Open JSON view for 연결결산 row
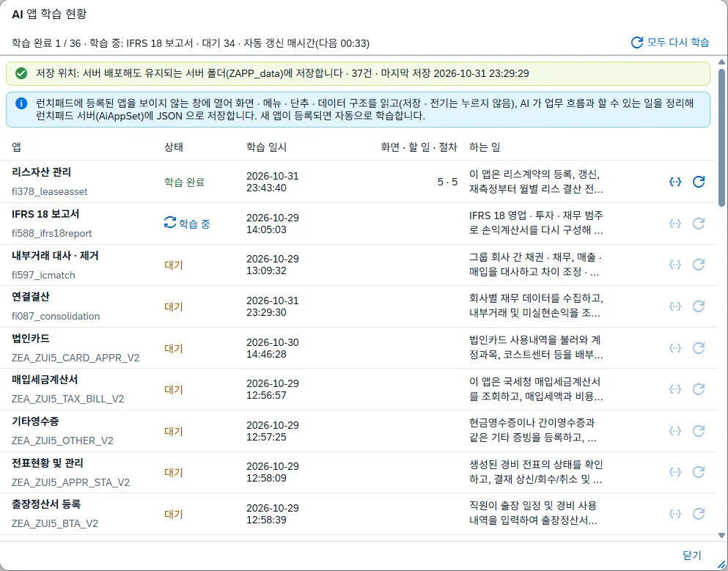The height and width of the screenshot is (571, 728). pos(675,306)
